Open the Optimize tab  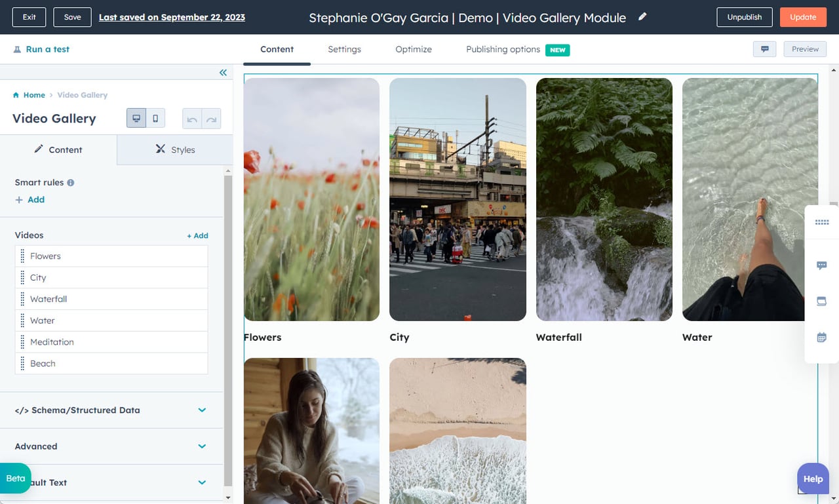[x=414, y=49]
